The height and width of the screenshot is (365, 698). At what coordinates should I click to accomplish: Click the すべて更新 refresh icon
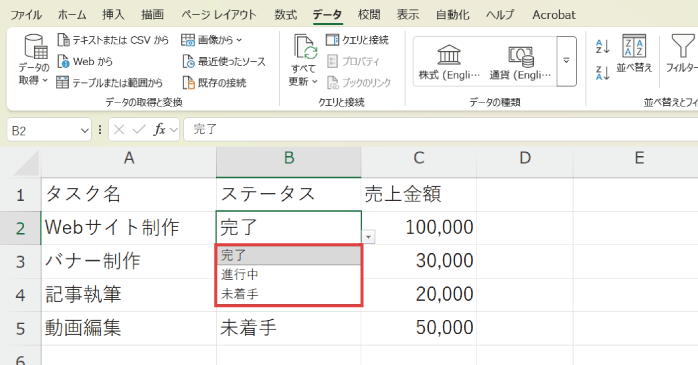pyautogui.click(x=305, y=48)
